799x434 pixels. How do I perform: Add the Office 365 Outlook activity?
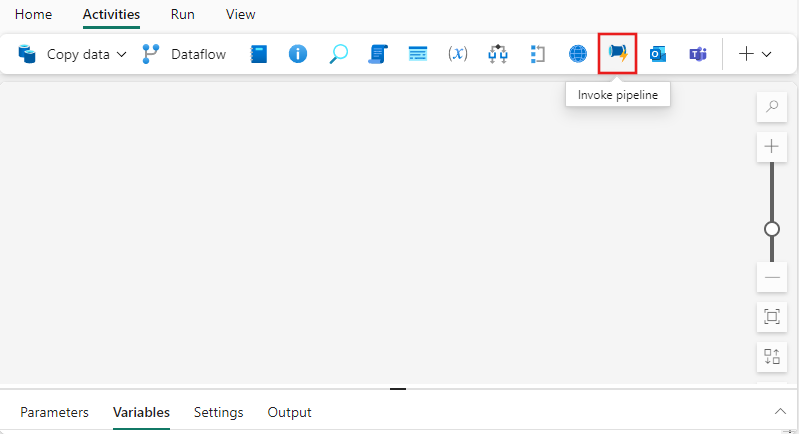pos(657,54)
